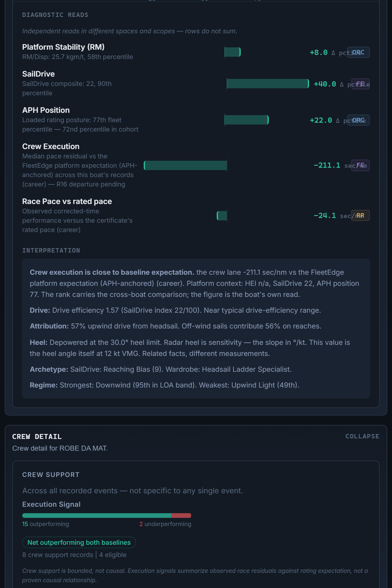Click the APH Position percentile bar
392x588 pixels.
247,120
